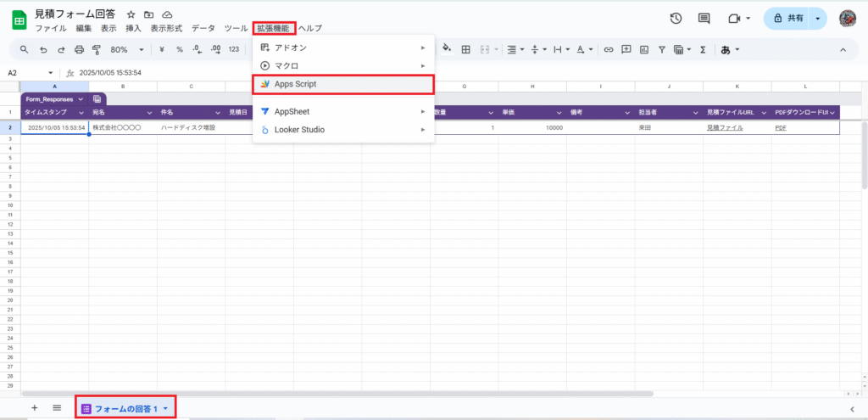Screen dimensions: 868x420
Task: Click the paint format roller icon
Action: [x=97, y=50]
